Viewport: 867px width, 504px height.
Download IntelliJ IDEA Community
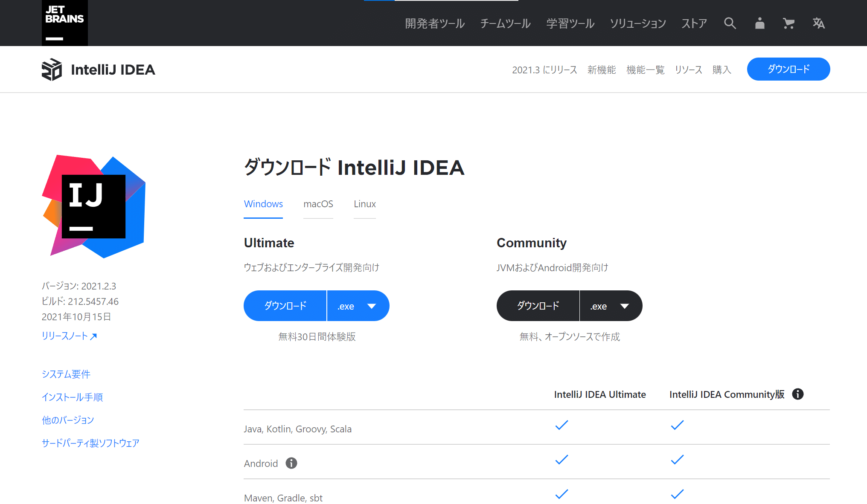click(538, 306)
